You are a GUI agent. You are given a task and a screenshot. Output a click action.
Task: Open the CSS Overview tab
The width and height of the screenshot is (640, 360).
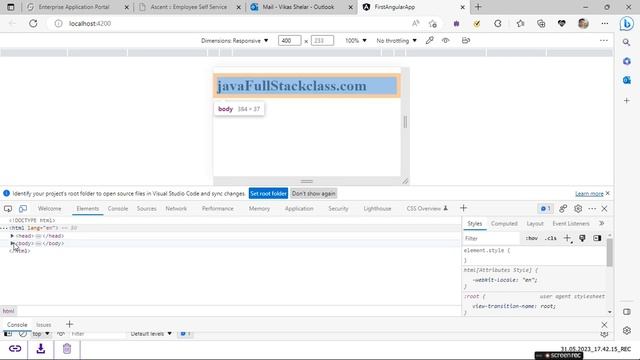pos(427,209)
